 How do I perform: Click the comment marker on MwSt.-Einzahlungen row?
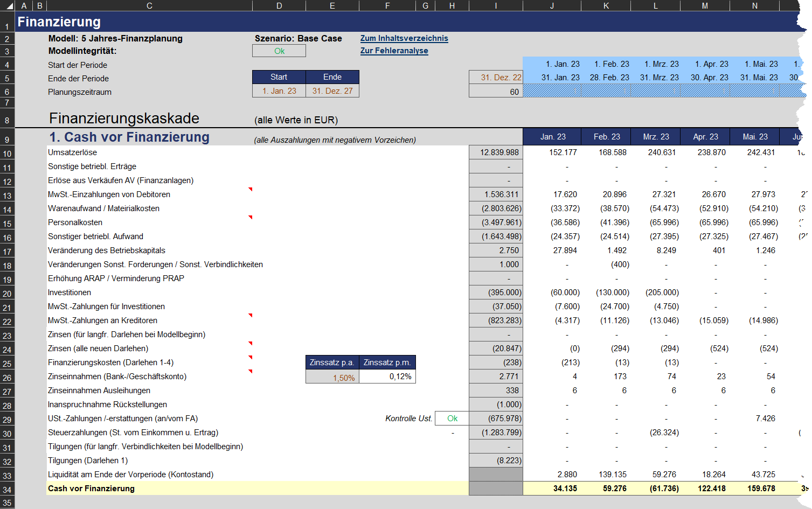click(250, 189)
